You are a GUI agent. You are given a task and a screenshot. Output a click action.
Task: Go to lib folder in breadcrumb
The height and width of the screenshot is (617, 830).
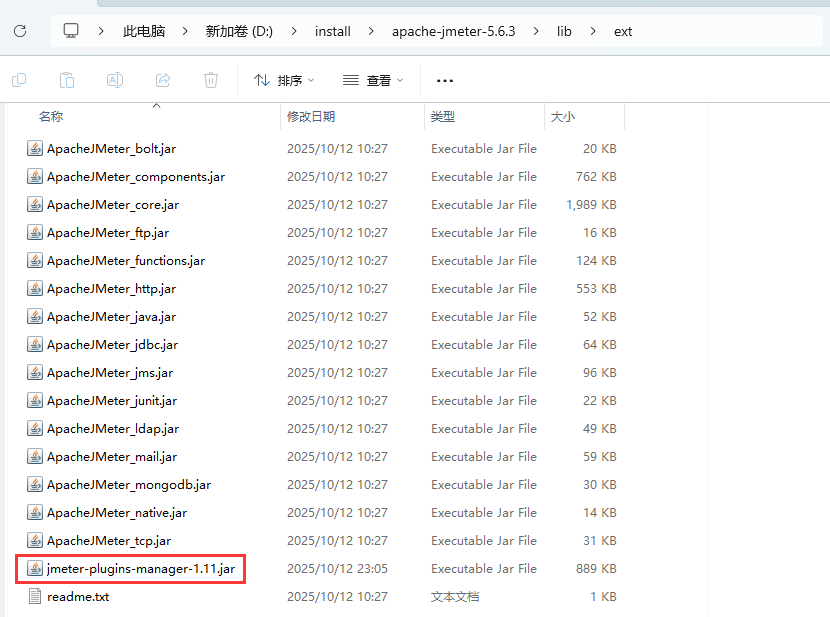(564, 31)
